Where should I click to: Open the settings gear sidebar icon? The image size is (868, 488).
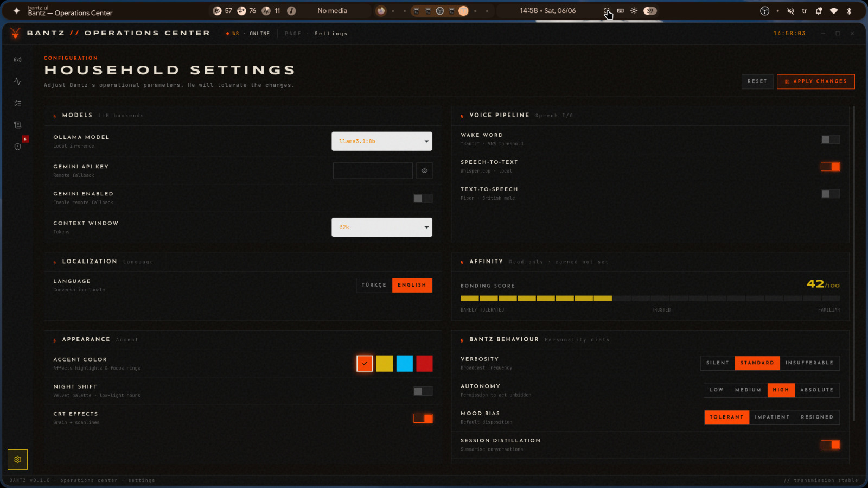pyautogui.click(x=17, y=459)
